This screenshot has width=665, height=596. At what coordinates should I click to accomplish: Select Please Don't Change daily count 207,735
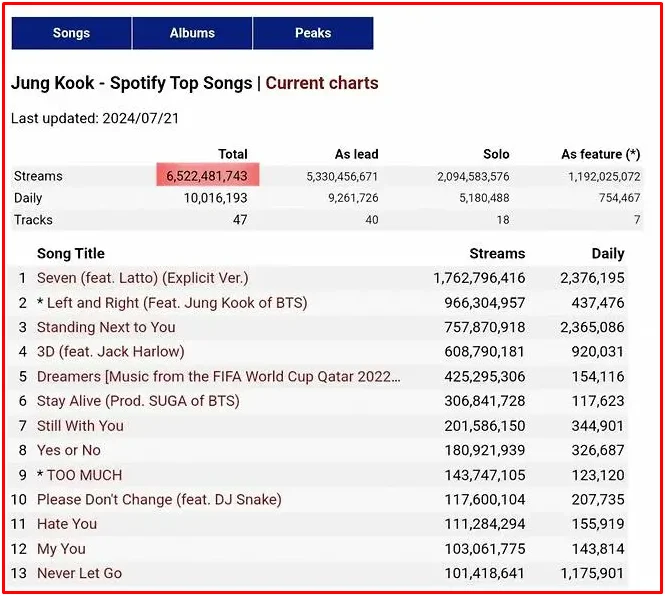pos(598,500)
